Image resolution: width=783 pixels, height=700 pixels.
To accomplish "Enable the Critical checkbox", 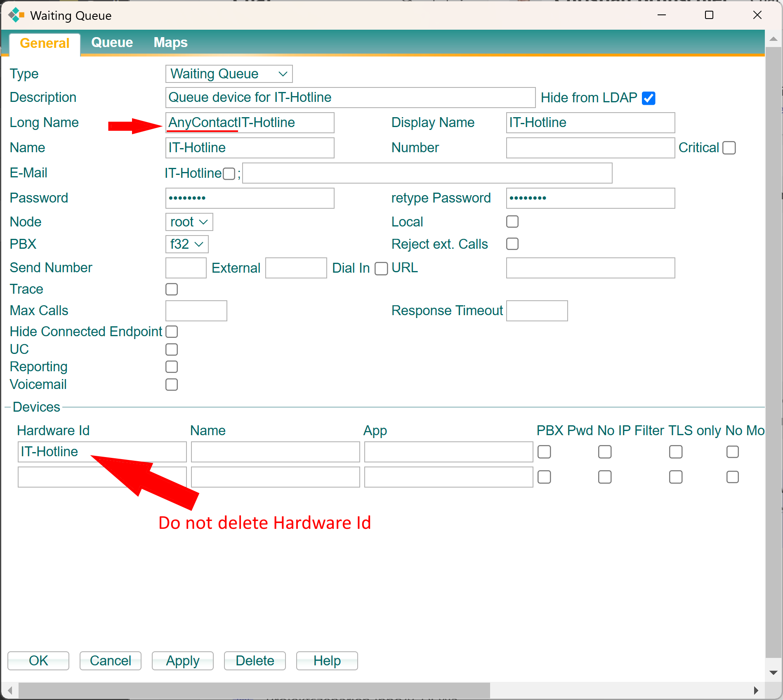I will [x=729, y=148].
